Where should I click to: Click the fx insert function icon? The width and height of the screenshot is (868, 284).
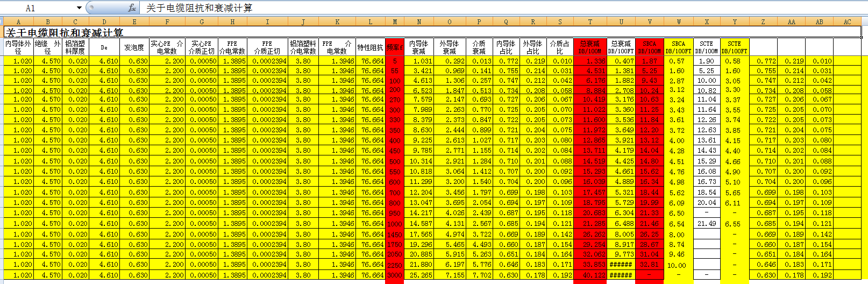click(x=132, y=8)
